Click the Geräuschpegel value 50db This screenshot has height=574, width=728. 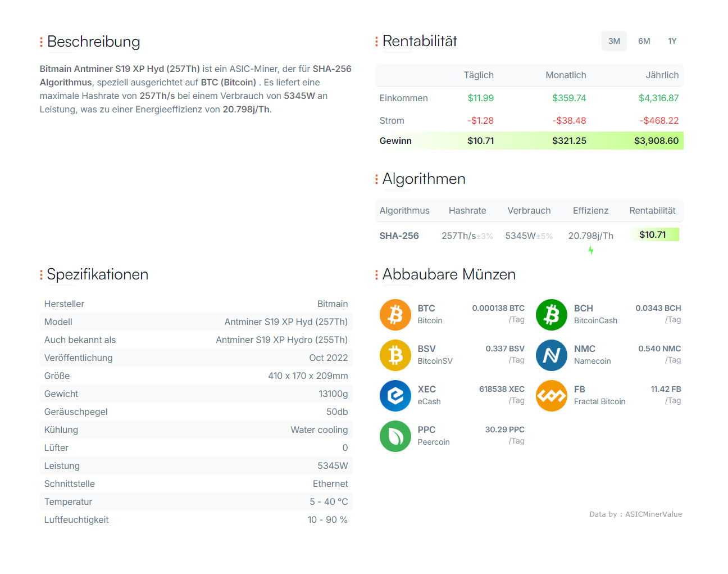[x=337, y=412]
